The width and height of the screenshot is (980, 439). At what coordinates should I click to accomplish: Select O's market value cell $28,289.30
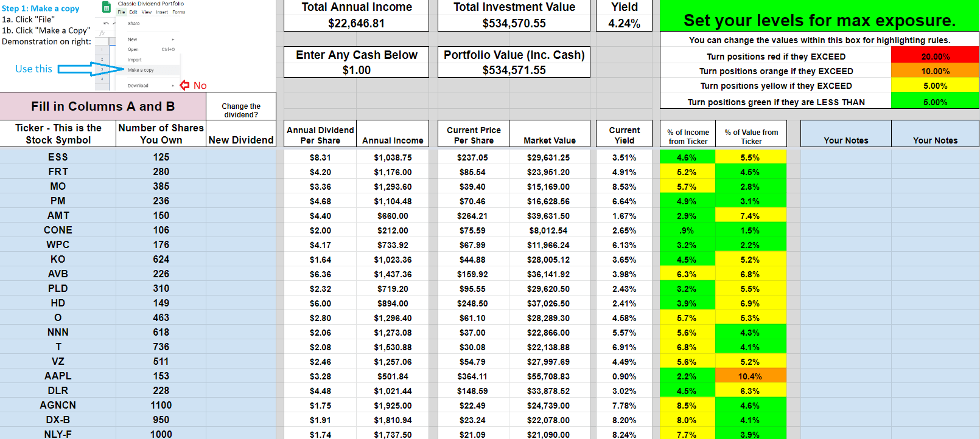tap(550, 318)
